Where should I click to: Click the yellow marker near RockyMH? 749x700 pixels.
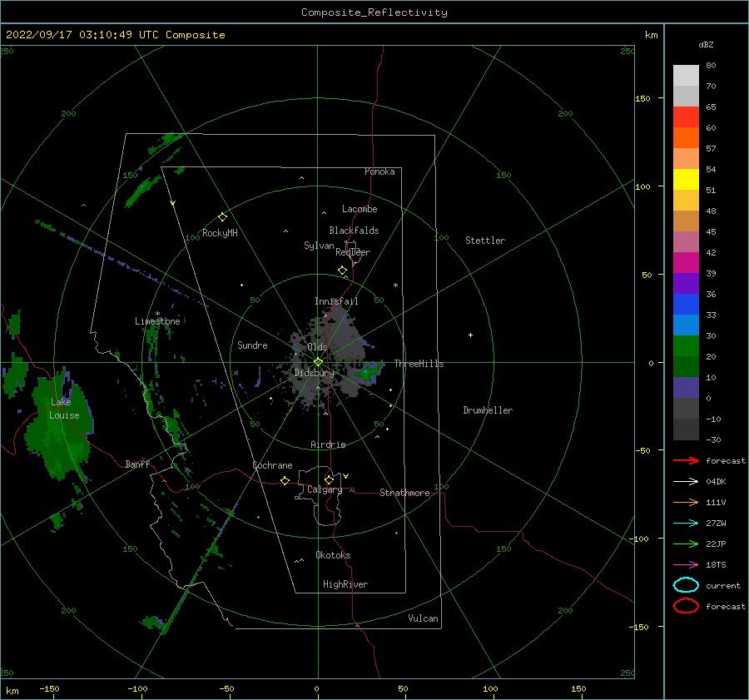[222, 217]
